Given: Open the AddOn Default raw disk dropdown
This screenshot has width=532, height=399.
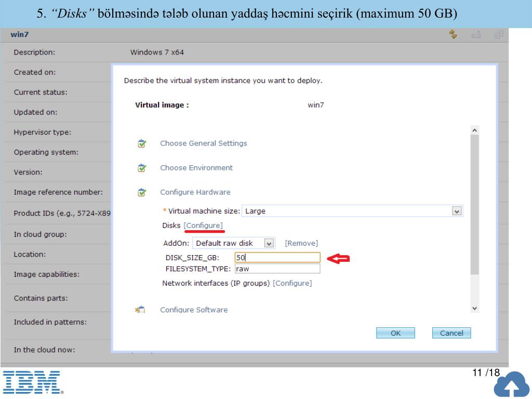Looking at the screenshot, I should pyautogui.click(x=269, y=243).
